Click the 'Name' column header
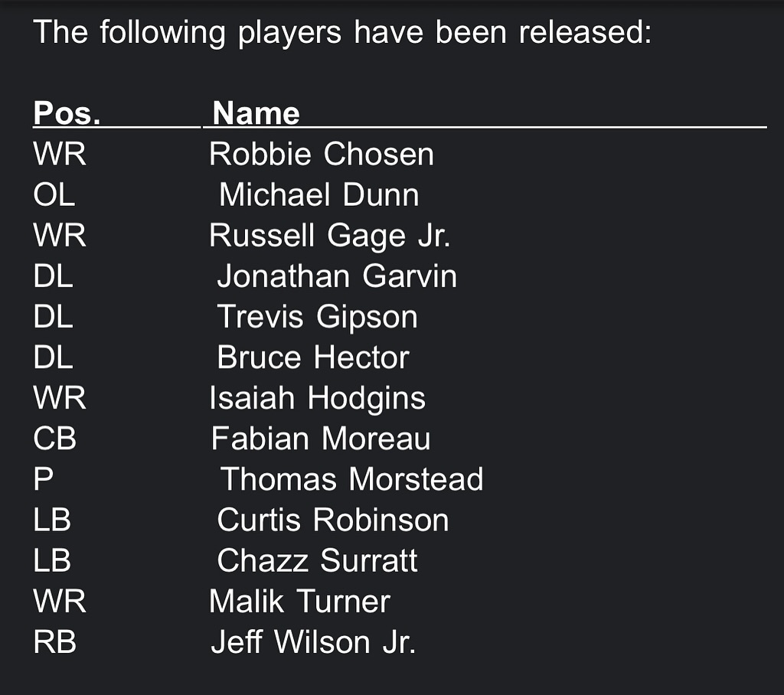The image size is (784, 695). (256, 113)
